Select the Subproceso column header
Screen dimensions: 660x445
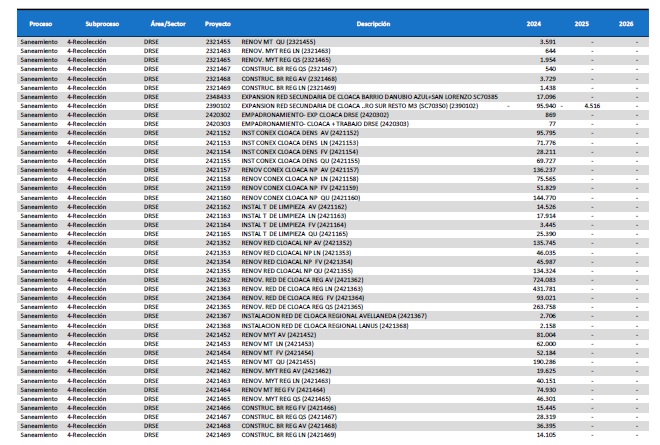96,22
